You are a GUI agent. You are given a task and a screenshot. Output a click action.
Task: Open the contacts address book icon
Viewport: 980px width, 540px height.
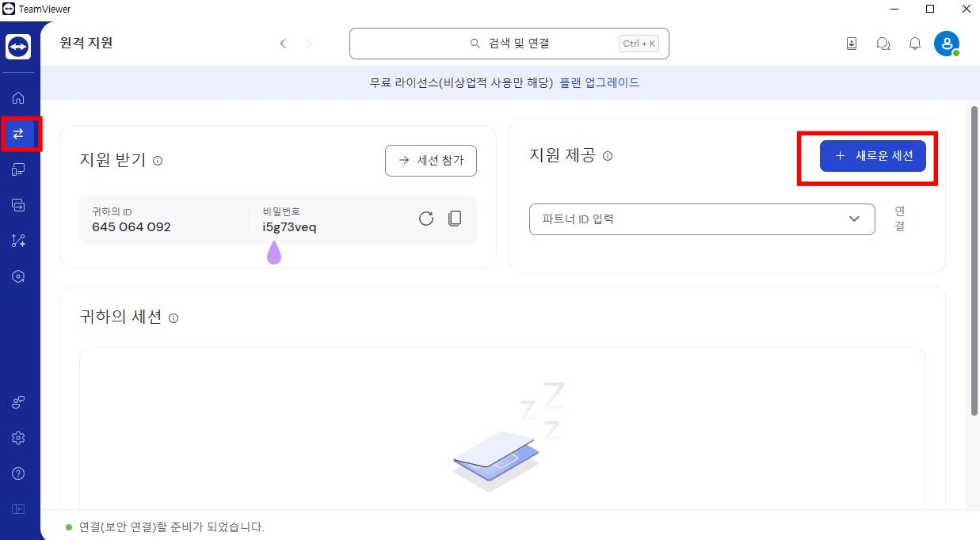pos(851,44)
